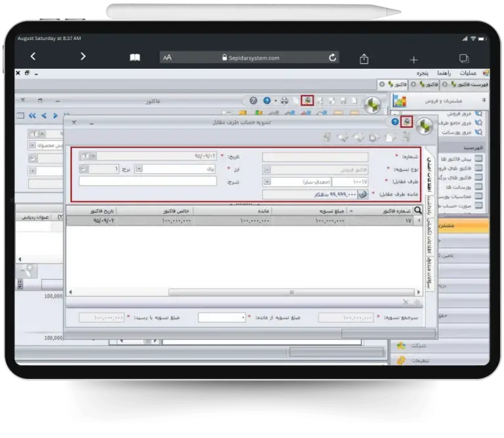Go to first record in فاکتور window

point(32,115)
